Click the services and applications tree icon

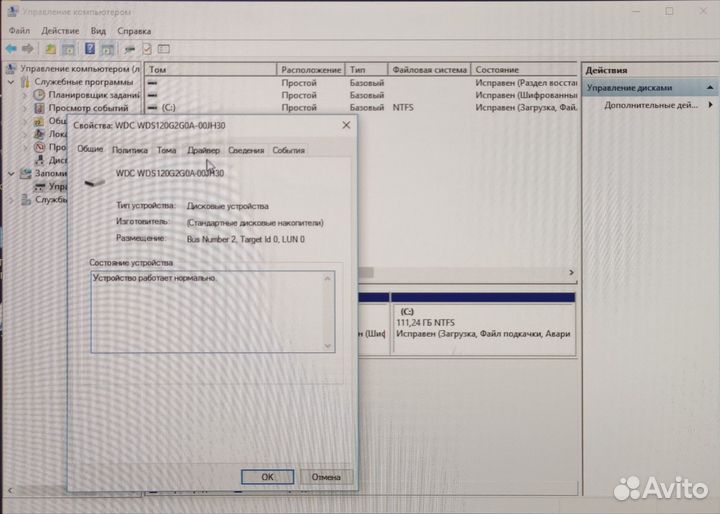coord(26,200)
